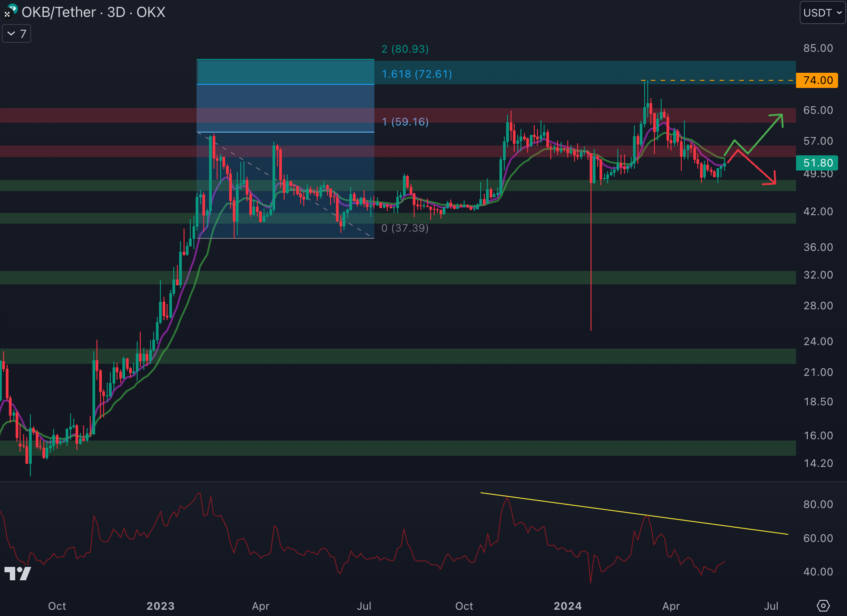Click the RSI 80.00 scale label
The width and height of the screenshot is (847, 616).
coord(818,504)
